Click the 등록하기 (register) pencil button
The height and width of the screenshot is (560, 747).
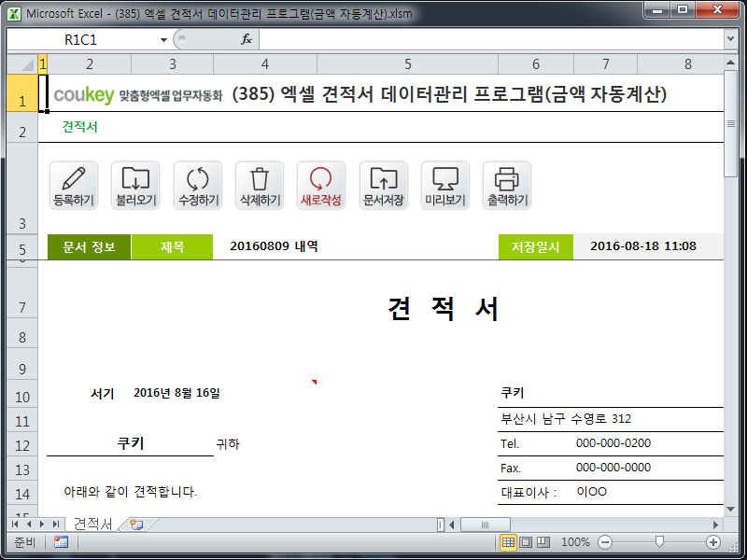pos(74,186)
